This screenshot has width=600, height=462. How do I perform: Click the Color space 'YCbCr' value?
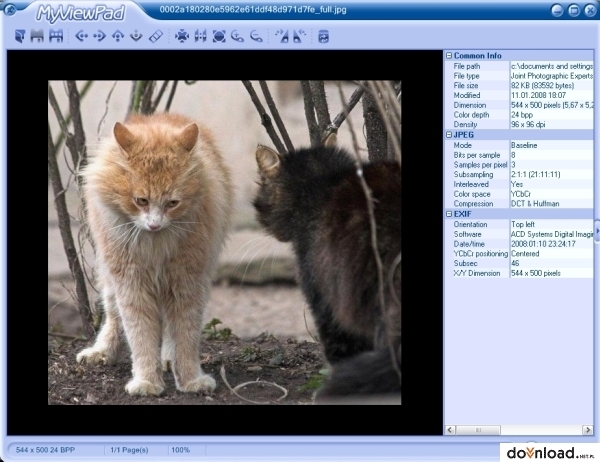click(x=521, y=194)
